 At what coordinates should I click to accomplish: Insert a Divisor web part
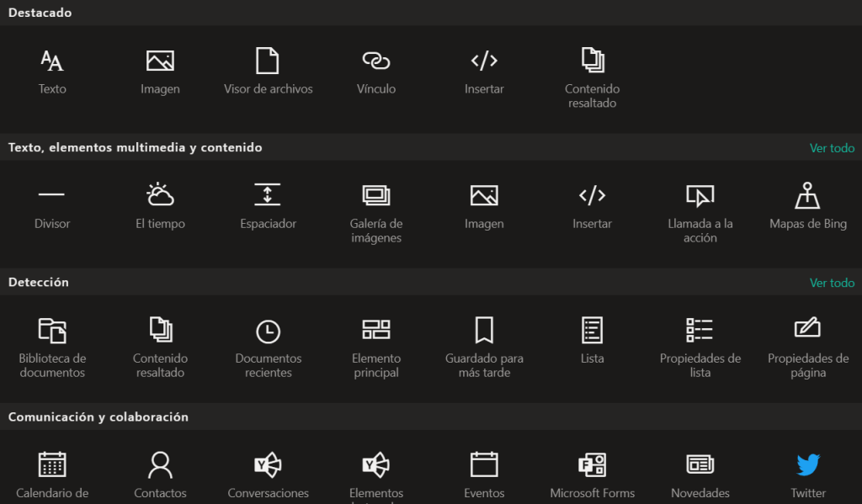tap(52, 196)
